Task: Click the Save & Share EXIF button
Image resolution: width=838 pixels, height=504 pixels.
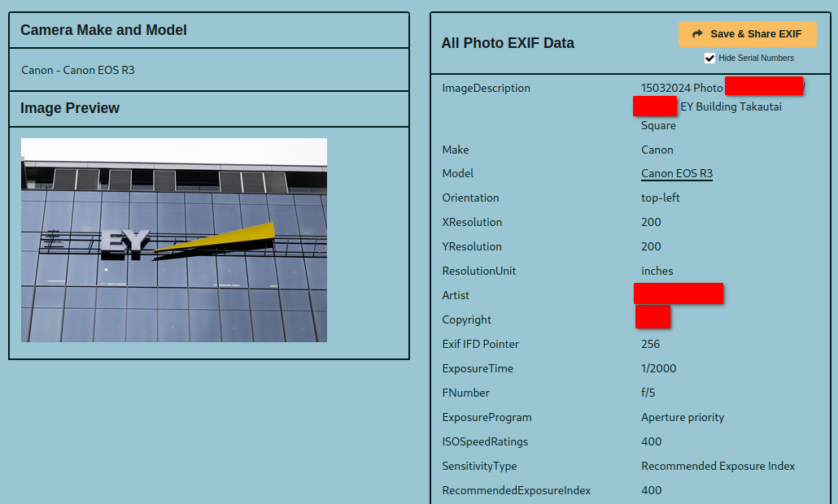Action: [747, 34]
